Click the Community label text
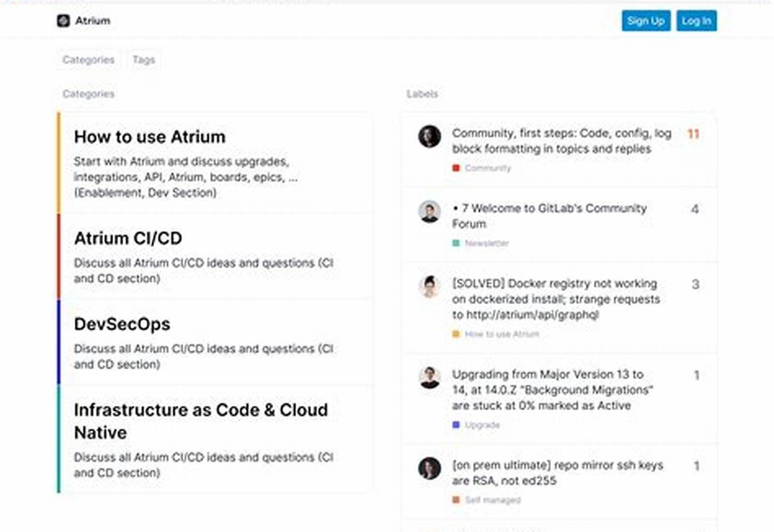 488,168
